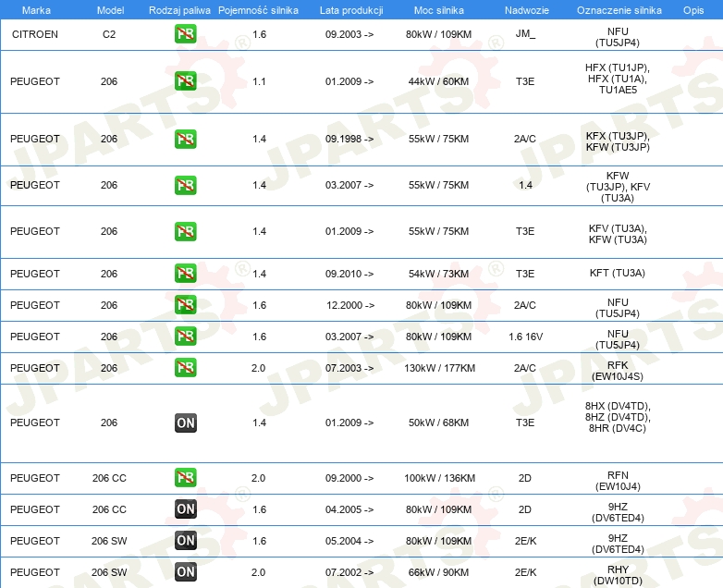The image size is (723, 588).
Task: Click engine code RHY (DW10TD)
Action: pyautogui.click(x=618, y=575)
